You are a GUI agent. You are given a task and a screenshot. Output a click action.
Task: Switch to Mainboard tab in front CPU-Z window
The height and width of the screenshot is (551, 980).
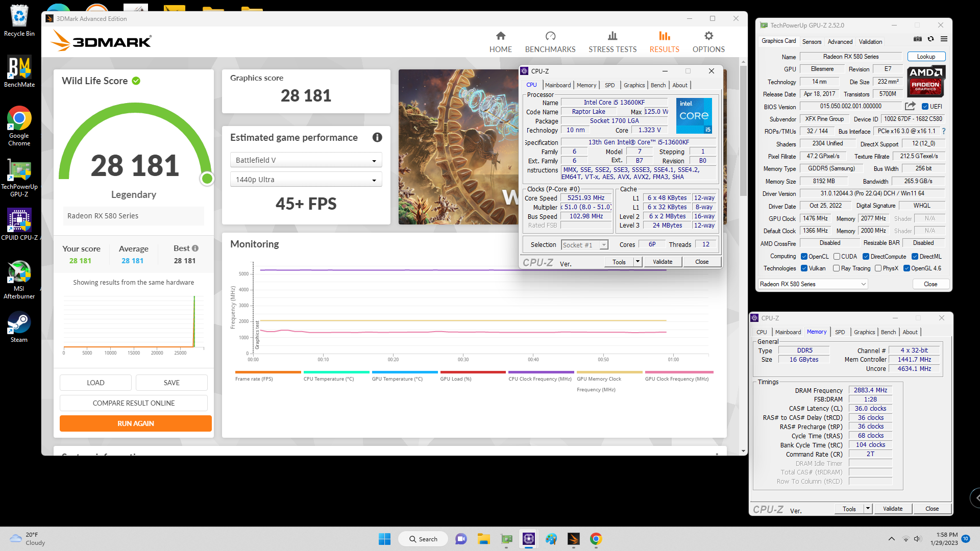click(x=558, y=85)
